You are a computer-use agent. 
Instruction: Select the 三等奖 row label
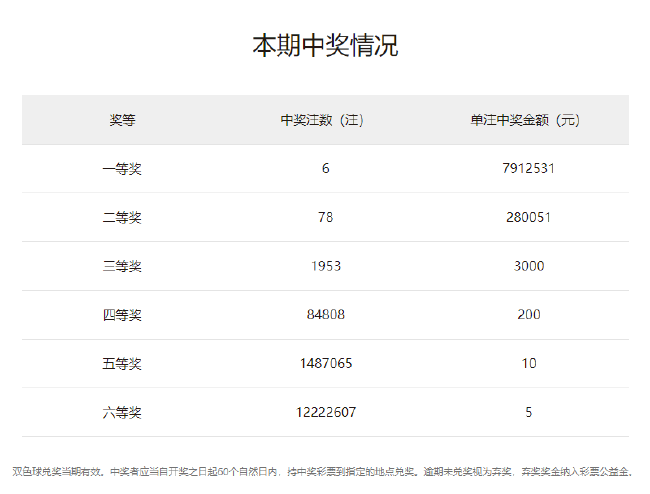coord(122,266)
